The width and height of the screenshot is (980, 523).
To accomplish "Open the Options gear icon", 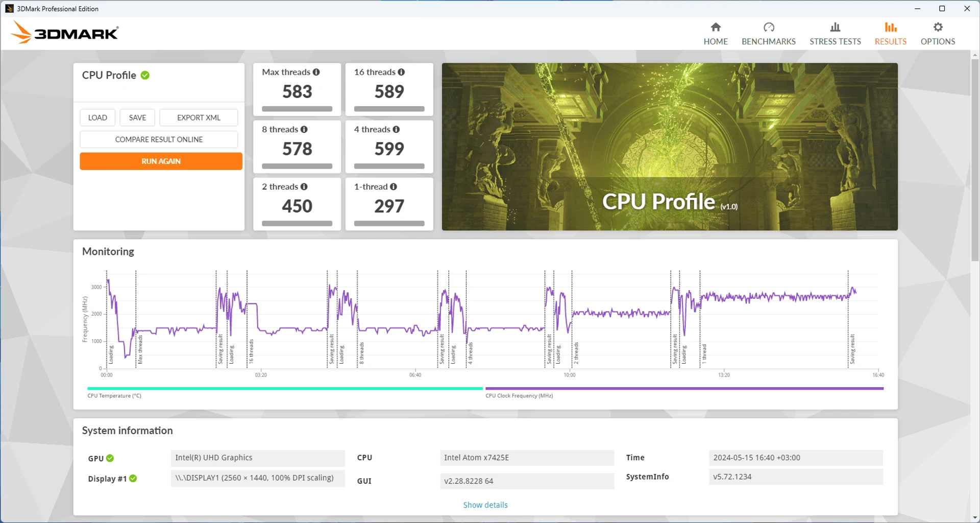I will pos(938,27).
